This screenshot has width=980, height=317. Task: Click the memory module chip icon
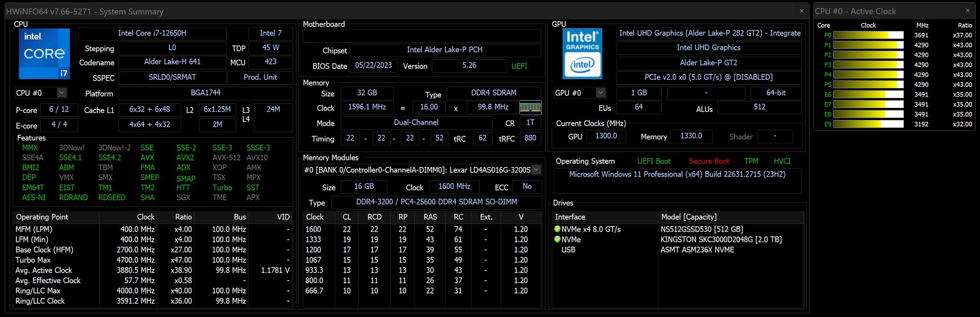pyautogui.click(x=530, y=107)
